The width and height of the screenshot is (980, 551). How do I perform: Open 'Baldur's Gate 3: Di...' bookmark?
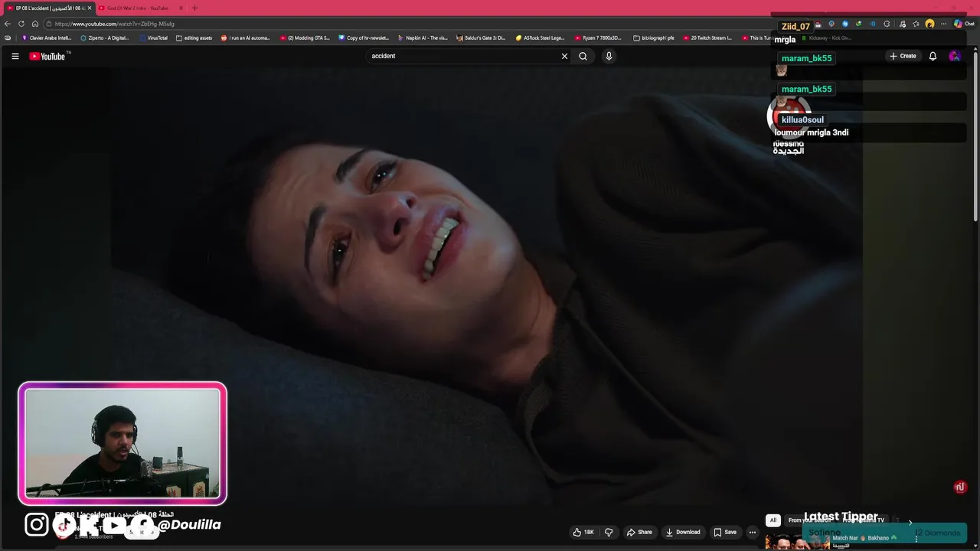[481, 37]
